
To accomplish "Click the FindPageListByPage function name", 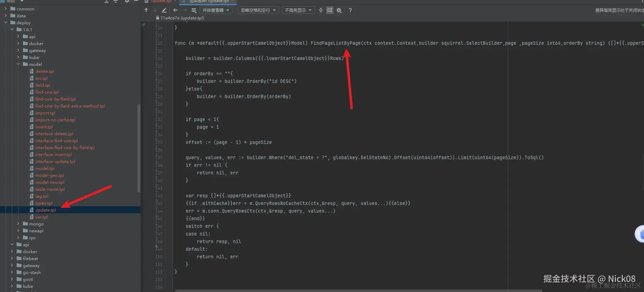I will 335,43.
